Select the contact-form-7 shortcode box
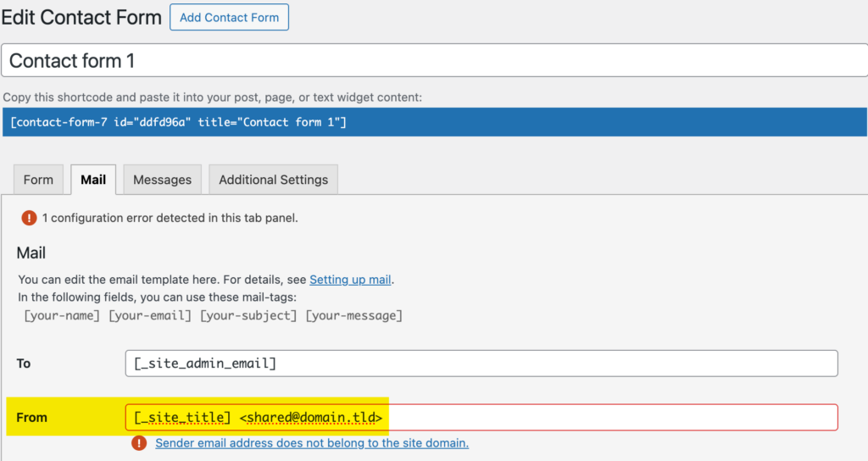The image size is (868, 461). click(x=435, y=122)
